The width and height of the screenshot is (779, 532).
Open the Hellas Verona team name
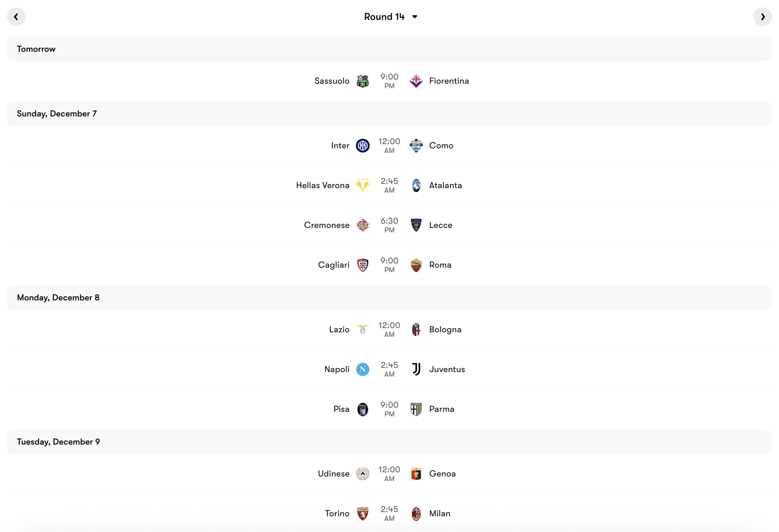tap(322, 185)
